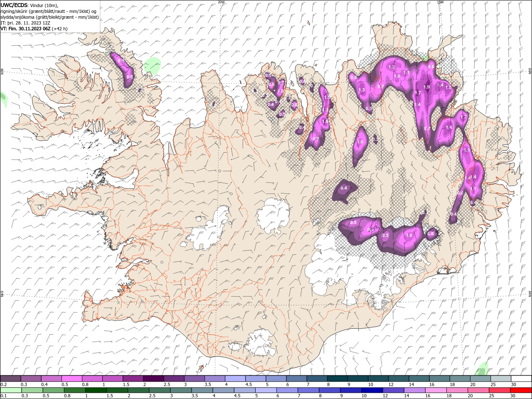Image resolution: width=532 pixels, height=399 pixels.
Task: Click the 'slydda/snjókoma' legend description line
Action: [x=49, y=17]
